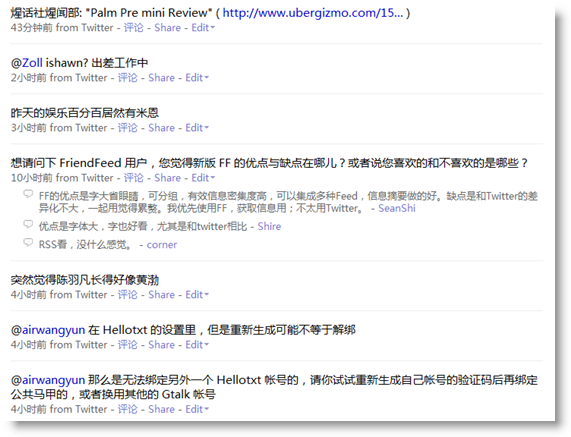This screenshot has height=437, width=571.
Task: Open @airwangyun link in the Gtalk 帐号 post
Action: pyautogui.click(x=53, y=381)
